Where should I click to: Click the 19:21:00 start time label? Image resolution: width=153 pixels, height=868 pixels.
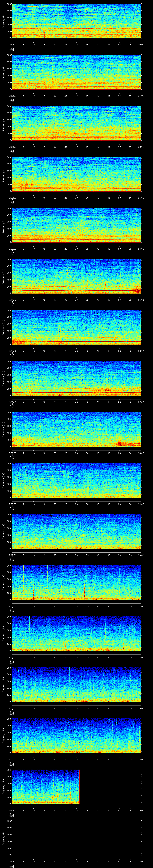point(12,147)
